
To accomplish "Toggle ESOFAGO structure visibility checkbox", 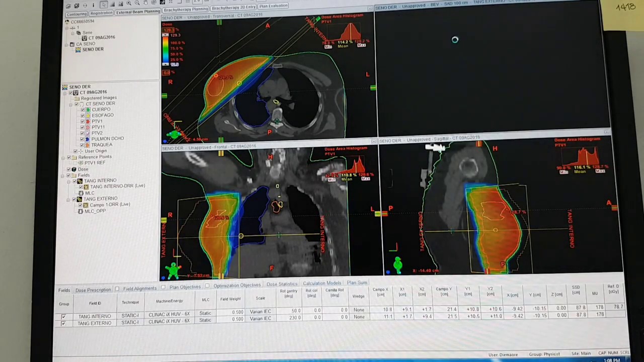I will click(x=82, y=115).
